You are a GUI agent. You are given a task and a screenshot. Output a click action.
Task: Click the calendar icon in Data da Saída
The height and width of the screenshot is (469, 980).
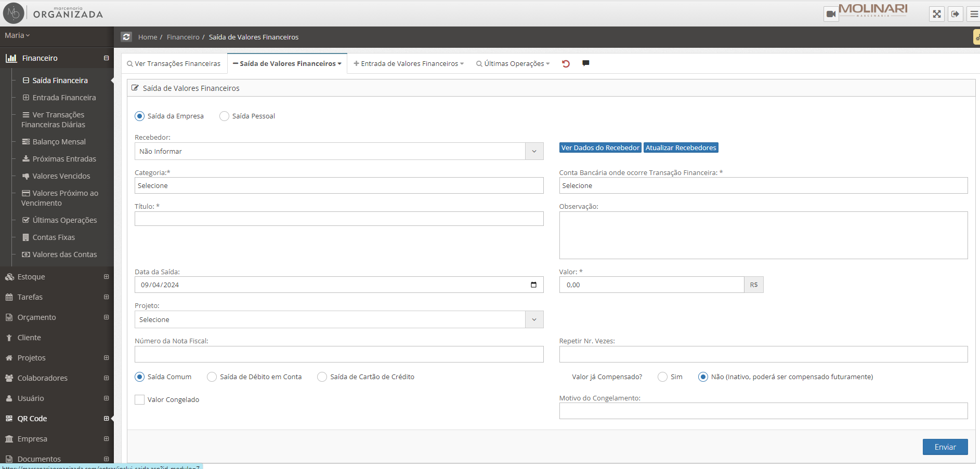tap(533, 285)
